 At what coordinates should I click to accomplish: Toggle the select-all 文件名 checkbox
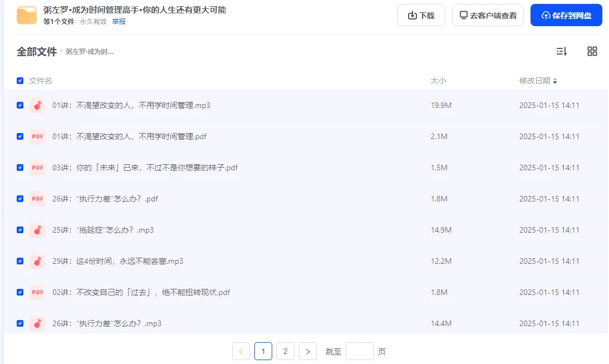click(20, 81)
